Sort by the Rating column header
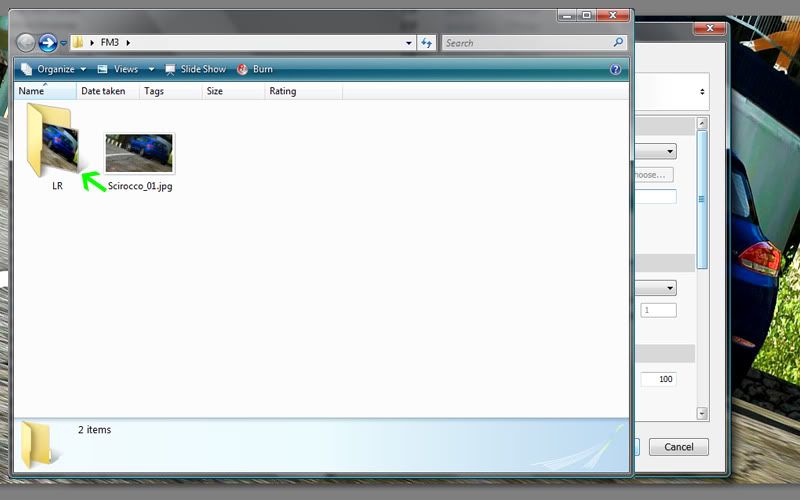 coord(304,91)
